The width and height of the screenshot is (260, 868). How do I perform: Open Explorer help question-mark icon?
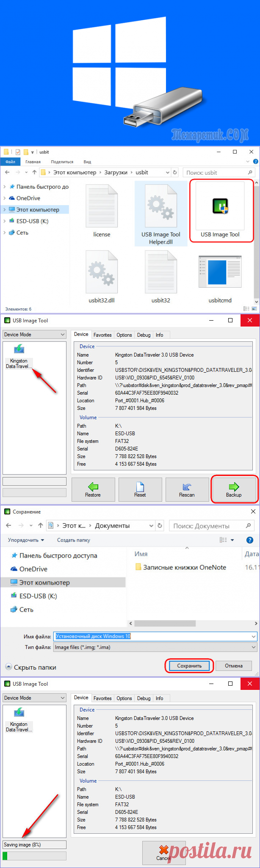255,162
